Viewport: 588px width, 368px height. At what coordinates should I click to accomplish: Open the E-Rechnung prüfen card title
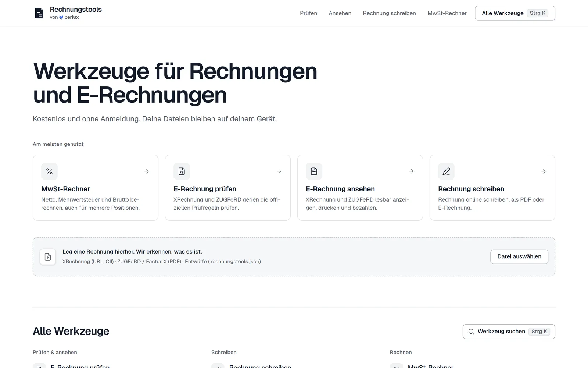click(205, 189)
